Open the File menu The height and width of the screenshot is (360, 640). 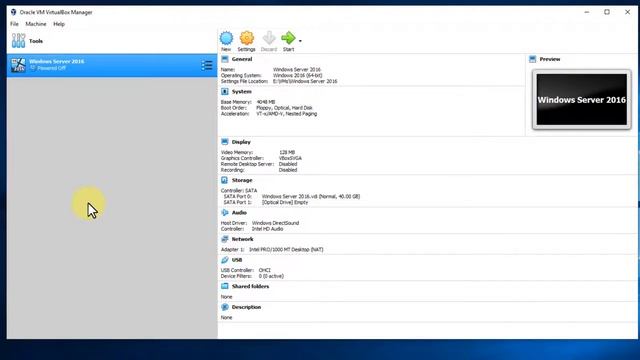tap(14, 24)
